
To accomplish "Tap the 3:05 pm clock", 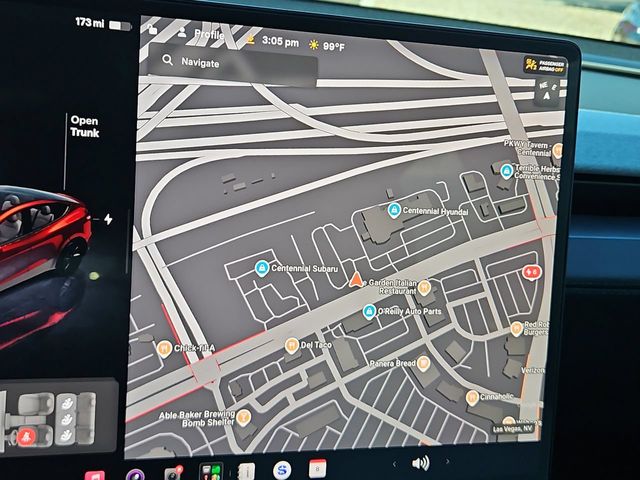I will (x=280, y=41).
